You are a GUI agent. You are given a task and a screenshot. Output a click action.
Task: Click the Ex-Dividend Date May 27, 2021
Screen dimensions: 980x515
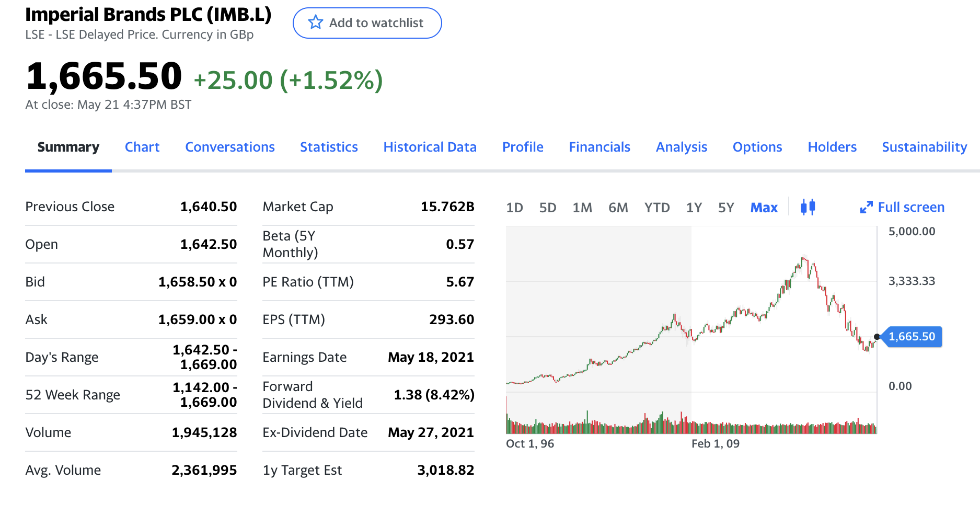pos(431,432)
